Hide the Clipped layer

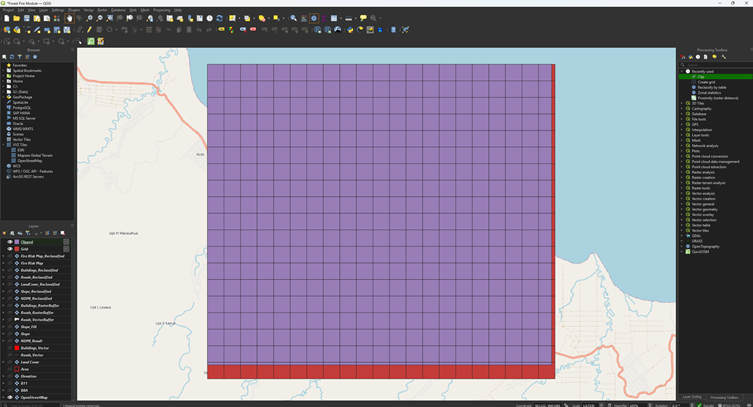point(11,242)
